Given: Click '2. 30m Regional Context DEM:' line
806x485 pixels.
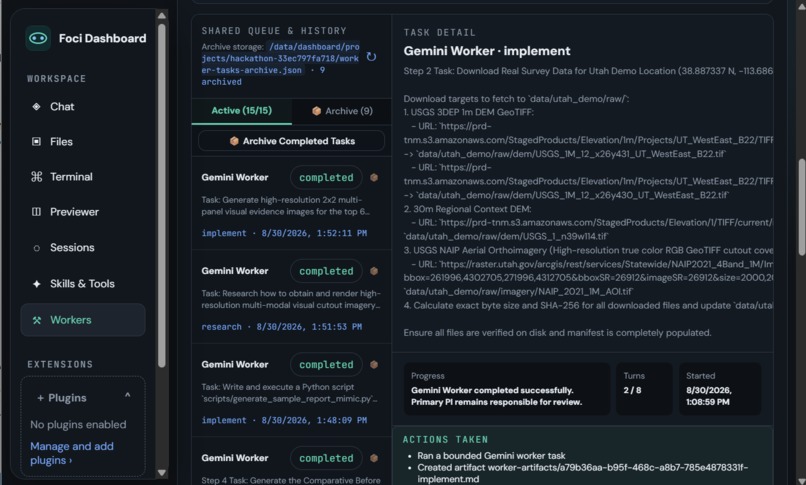Looking at the screenshot, I should coord(467,209).
